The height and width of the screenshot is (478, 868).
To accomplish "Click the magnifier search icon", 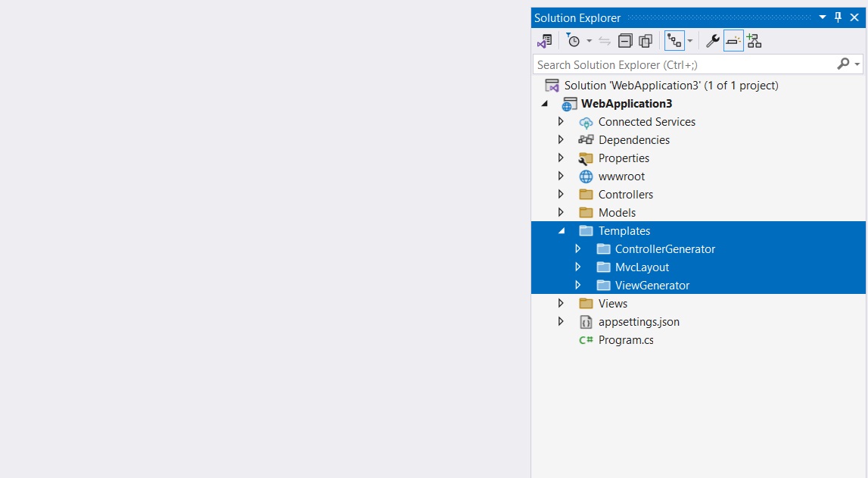I will pos(843,64).
